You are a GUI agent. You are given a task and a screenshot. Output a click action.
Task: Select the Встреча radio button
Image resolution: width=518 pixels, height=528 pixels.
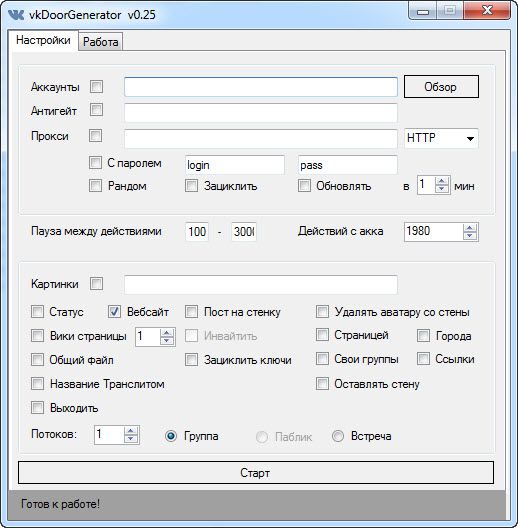338,436
